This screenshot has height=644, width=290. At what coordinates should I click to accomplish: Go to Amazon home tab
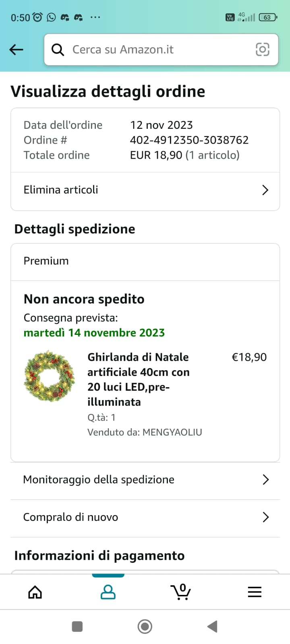pyautogui.click(x=35, y=592)
